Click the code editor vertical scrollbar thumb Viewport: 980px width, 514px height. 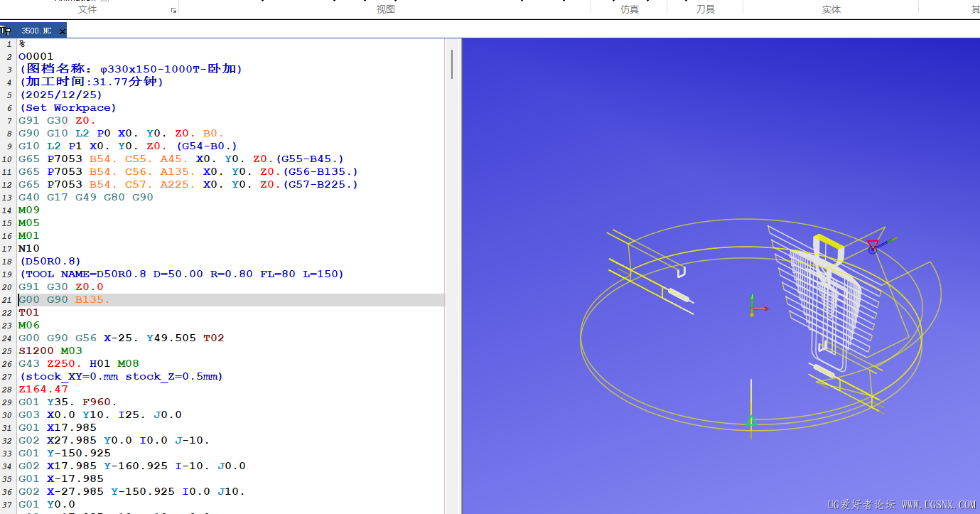point(452,64)
